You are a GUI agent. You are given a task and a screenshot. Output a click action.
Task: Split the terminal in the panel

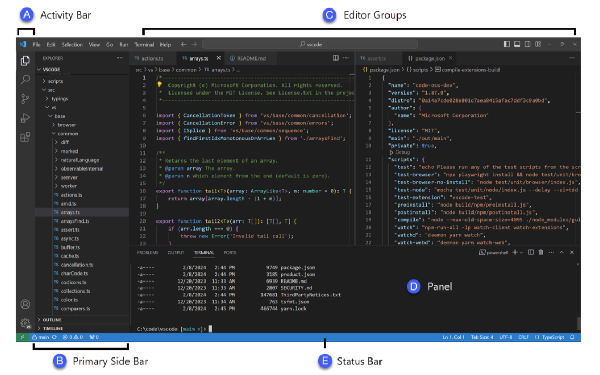click(531, 252)
